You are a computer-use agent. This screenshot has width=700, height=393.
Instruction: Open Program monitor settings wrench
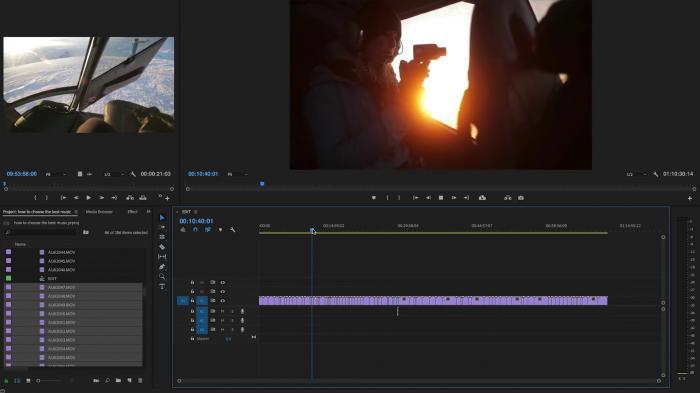655,174
